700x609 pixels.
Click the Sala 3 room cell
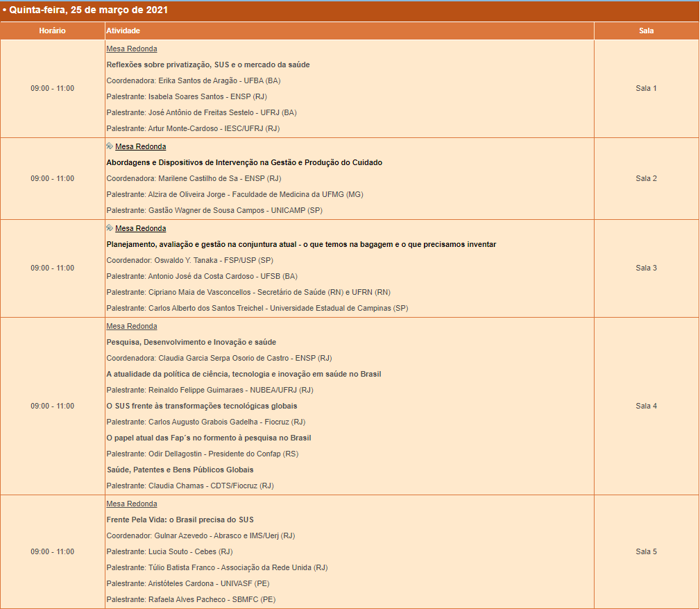647,268
